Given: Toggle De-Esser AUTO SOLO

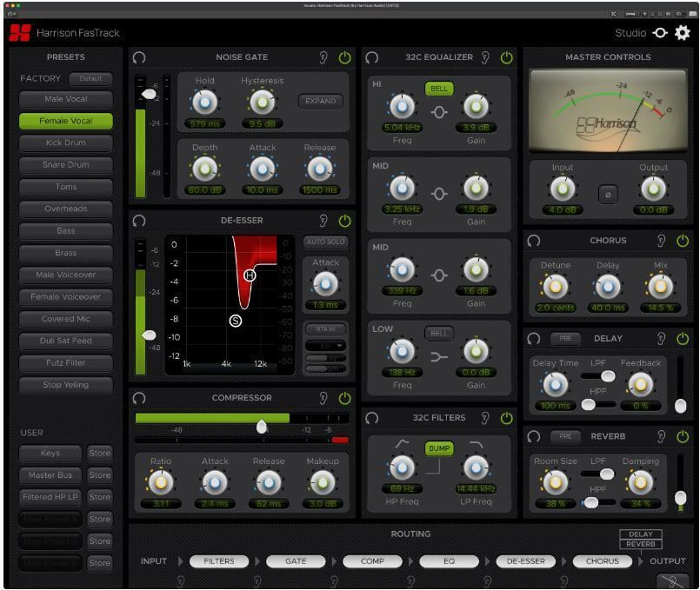Looking at the screenshot, I should coord(325,242).
